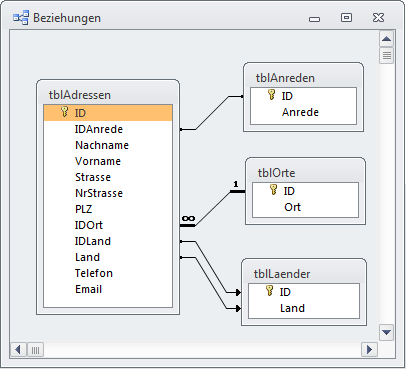Select relationship line from IDLand to tblLaender ID

pos(212,268)
